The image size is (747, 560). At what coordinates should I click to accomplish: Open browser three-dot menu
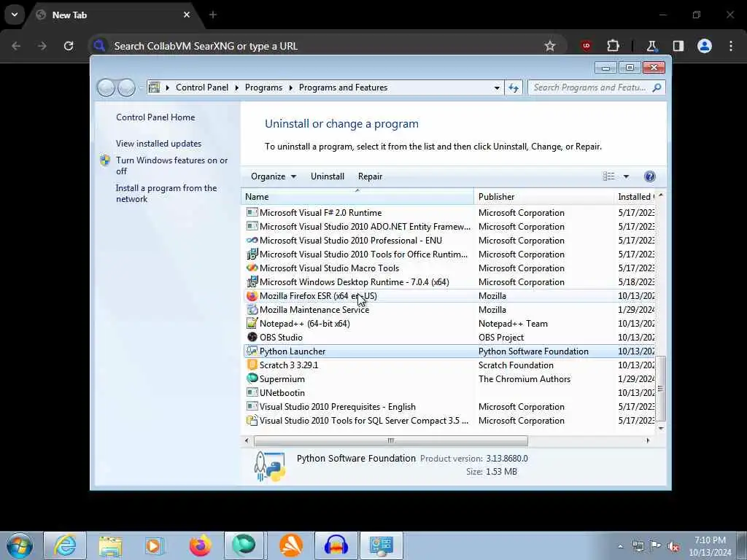(x=731, y=46)
